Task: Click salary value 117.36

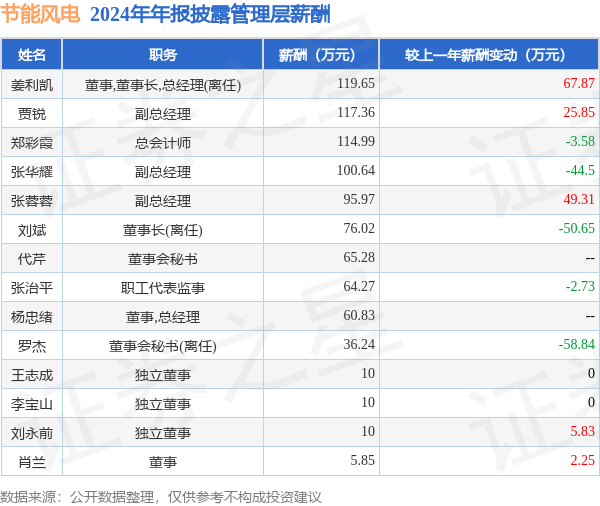Action: 355,113
